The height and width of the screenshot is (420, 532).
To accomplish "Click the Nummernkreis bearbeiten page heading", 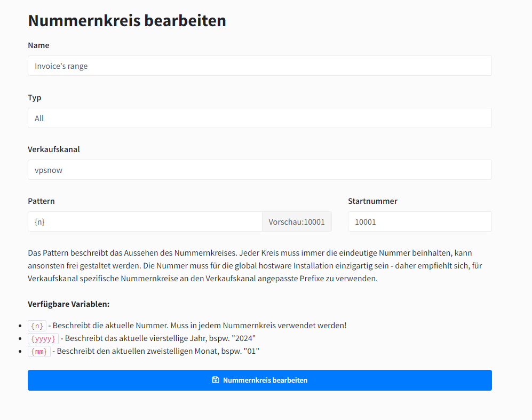I will tap(127, 20).
